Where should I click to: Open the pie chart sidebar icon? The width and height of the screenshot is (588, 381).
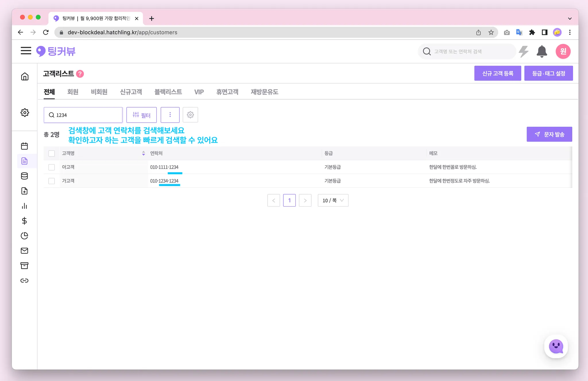pos(24,236)
